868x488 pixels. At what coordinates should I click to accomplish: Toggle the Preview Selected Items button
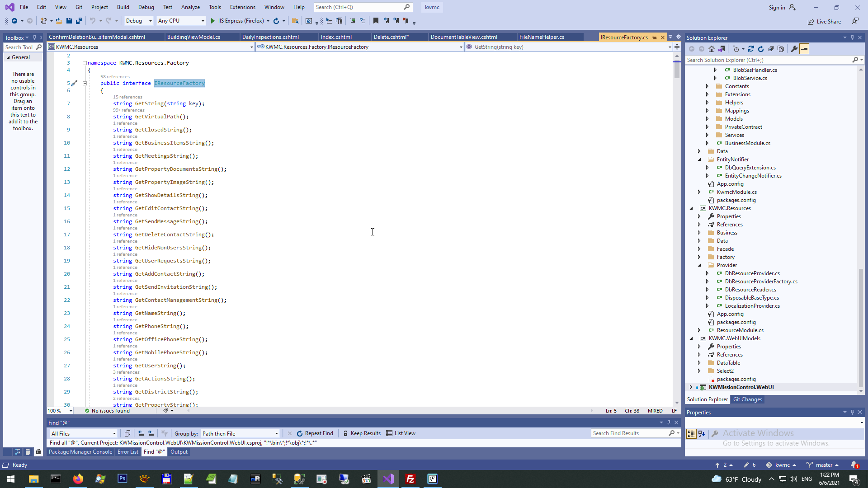coord(804,49)
